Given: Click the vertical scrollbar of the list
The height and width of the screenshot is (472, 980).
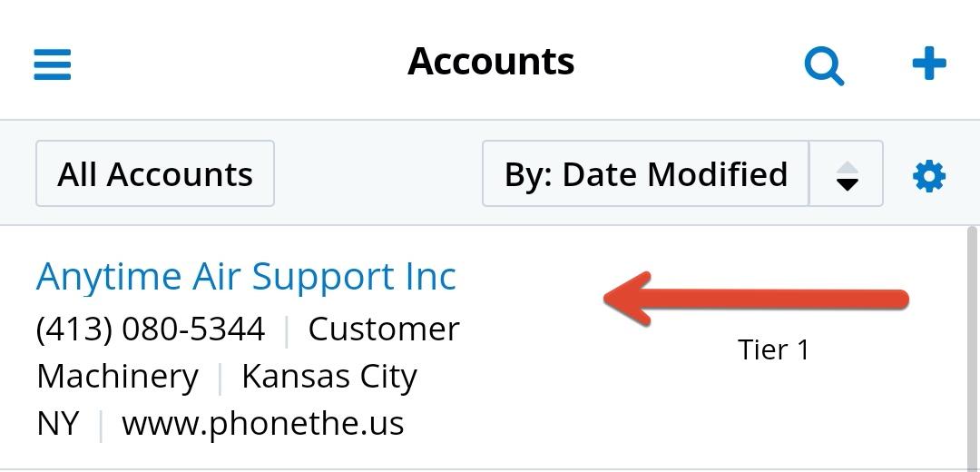Looking at the screenshot, I should click(972, 345).
